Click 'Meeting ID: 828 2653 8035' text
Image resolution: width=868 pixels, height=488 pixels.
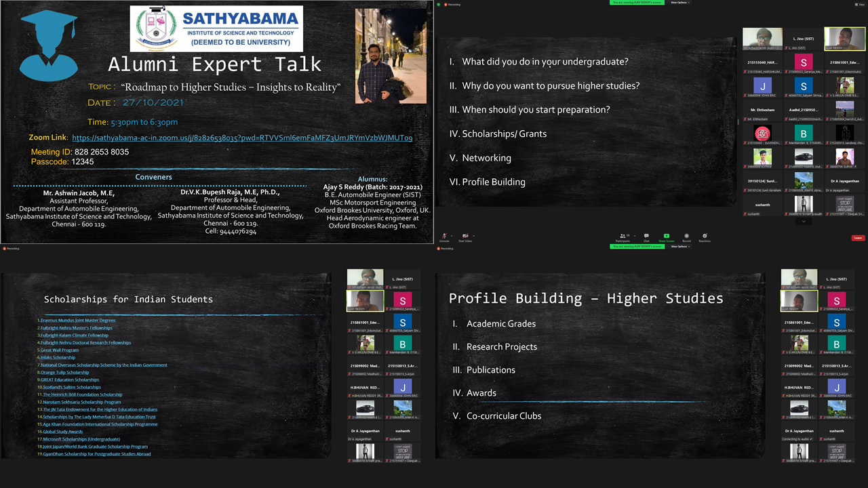pos(80,152)
